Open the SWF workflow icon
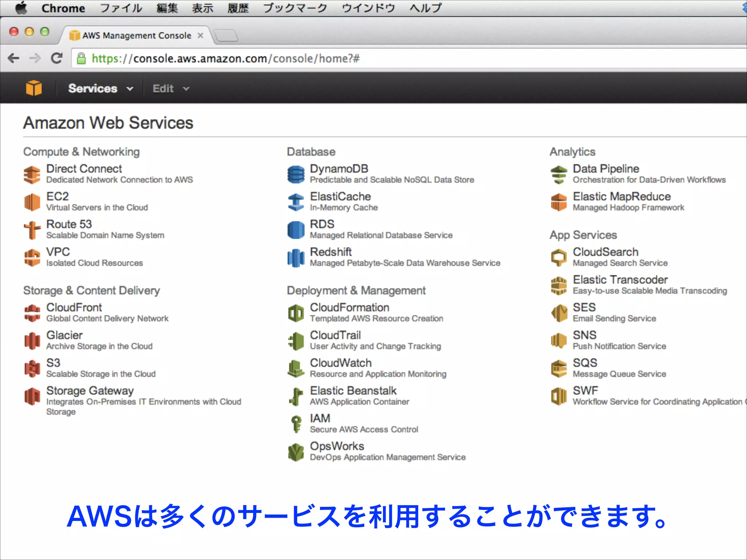The image size is (747, 560). (x=559, y=396)
